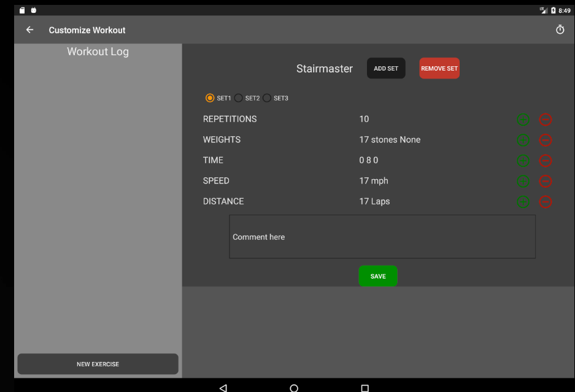Click the '17 mph' speed value
This screenshot has height=392, width=575.
(374, 181)
